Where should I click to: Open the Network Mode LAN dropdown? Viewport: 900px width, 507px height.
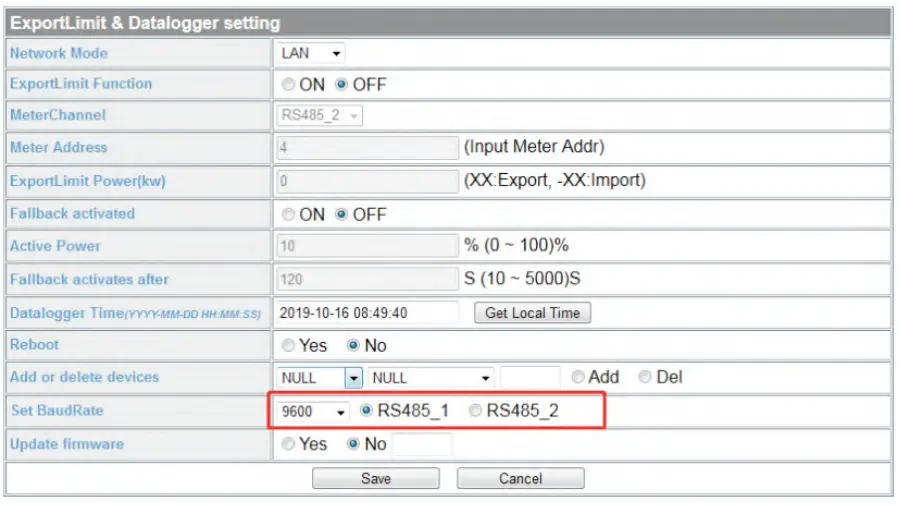pyautogui.click(x=310, y=53)
